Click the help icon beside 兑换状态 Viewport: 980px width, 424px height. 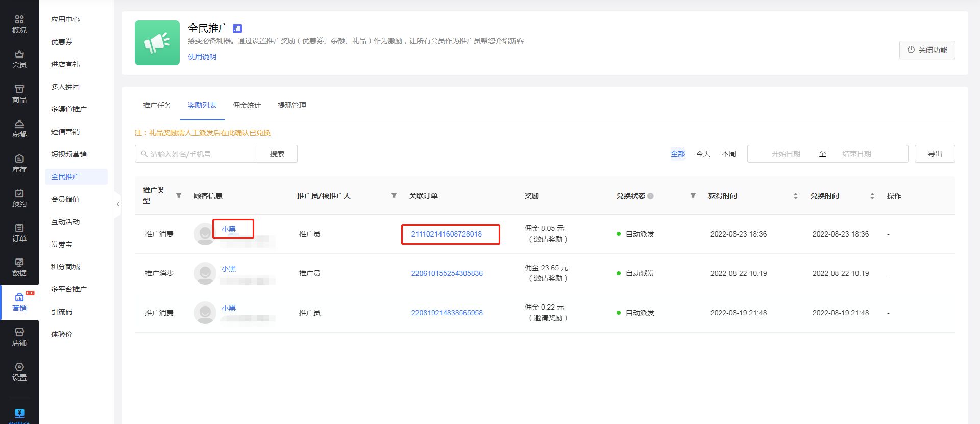pos(650,196)
